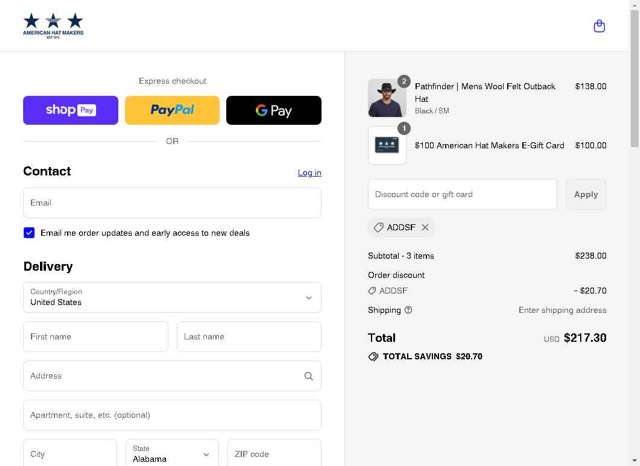Image resolution: width=640 pixels, height=466 pixels.
Task: Click the American Hat Makers logo
Action: pyautogui.click(x=53, y=26)
